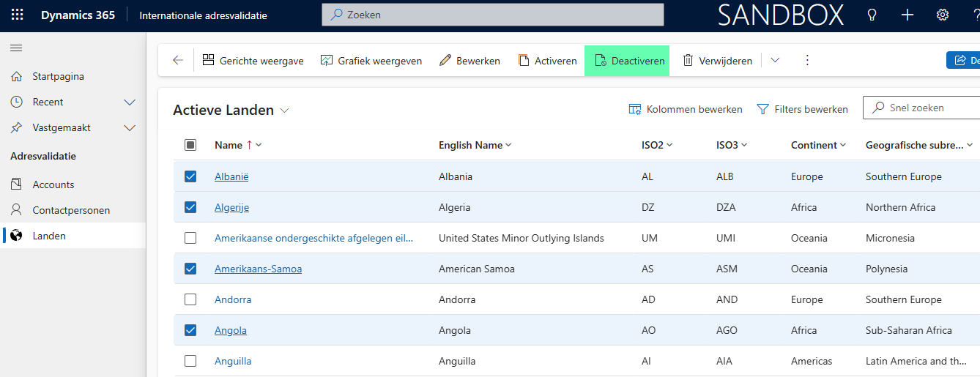Image resolution: width=980 pixels, height=377 pixels.
Task: Toggle the select-all header checkbox
Action: click(190, 145)
